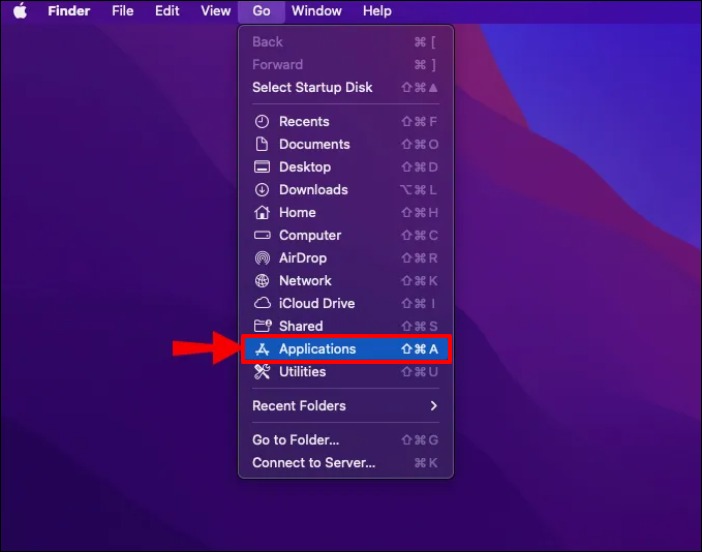Viewport: 702px width, 552px height.
Task: Select Recents from Go menu
Action: click(x=346, y=122)
